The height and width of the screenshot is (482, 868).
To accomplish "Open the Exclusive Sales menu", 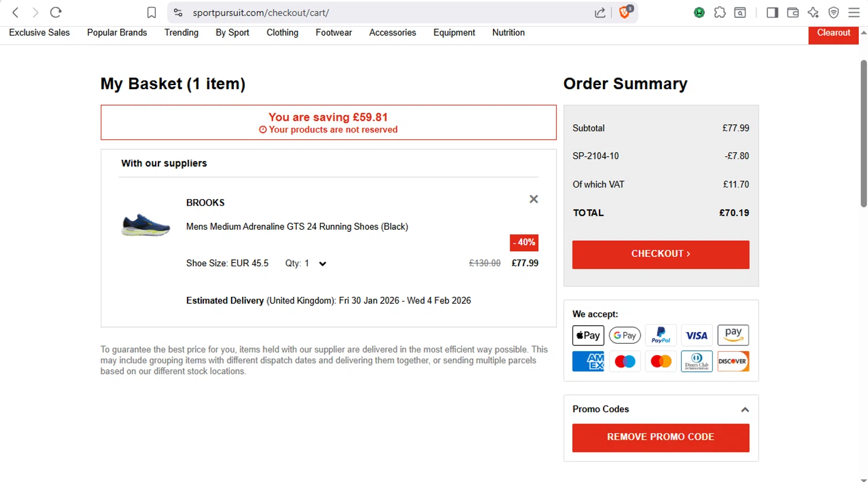I will click(x=39, y=33).
